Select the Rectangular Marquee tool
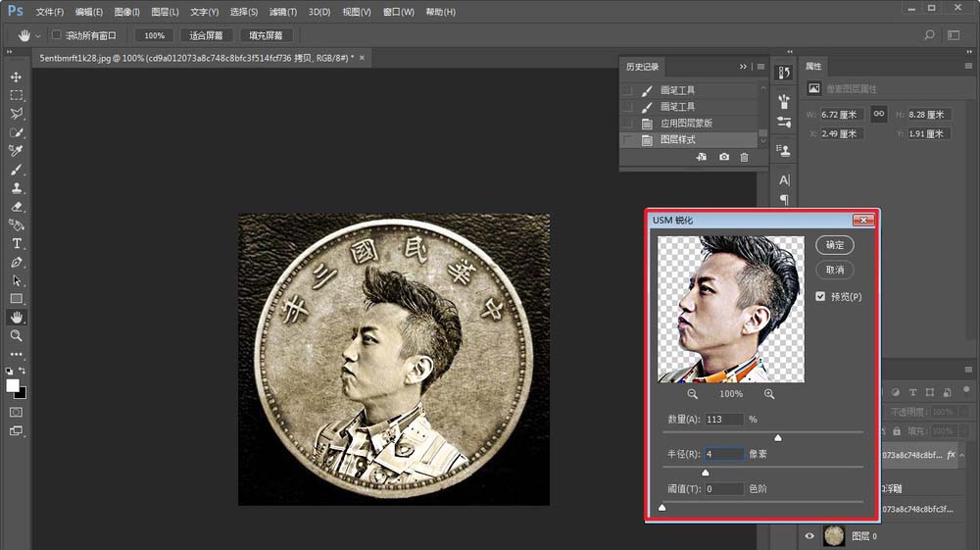Viewport: 980px width, 550px height. click(17, 95)
